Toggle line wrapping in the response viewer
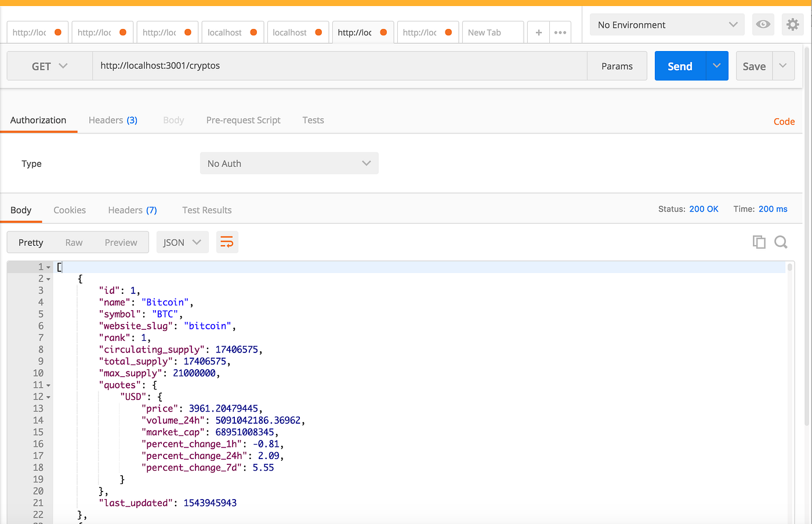This screenshot has width=812, height=524. [x=227, y=242]
